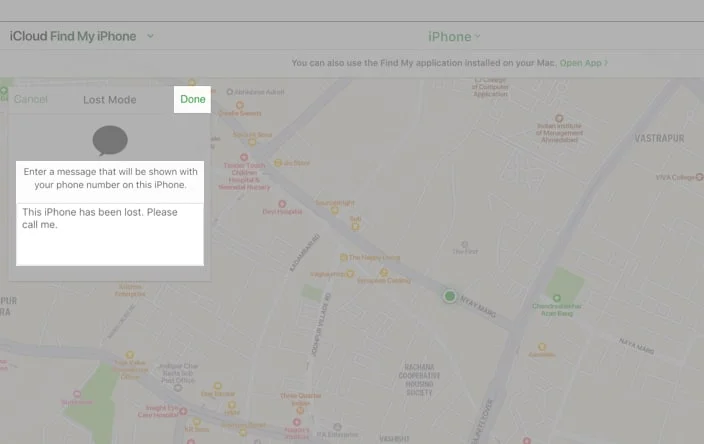
Task: Click the Lost Mode dialog title
Action: tap(110, 100)
